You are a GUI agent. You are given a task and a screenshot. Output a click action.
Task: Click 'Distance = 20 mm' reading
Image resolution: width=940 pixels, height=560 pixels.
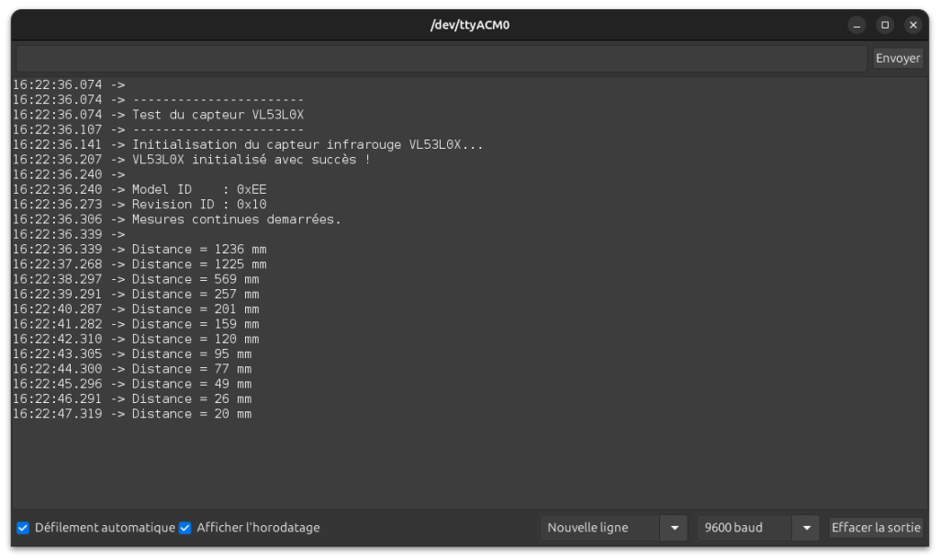pyautogui.click(x=192, y=414)
